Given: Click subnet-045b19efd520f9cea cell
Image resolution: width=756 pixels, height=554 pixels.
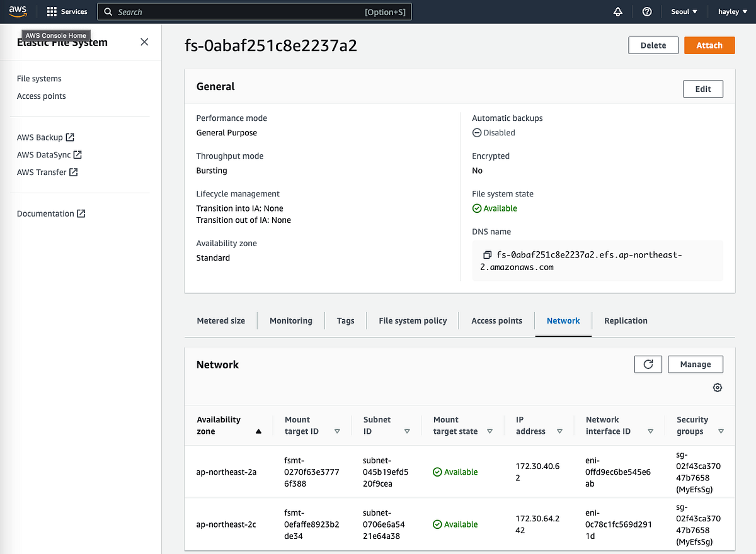Looking at the screenshot, I should pos(386,472).
